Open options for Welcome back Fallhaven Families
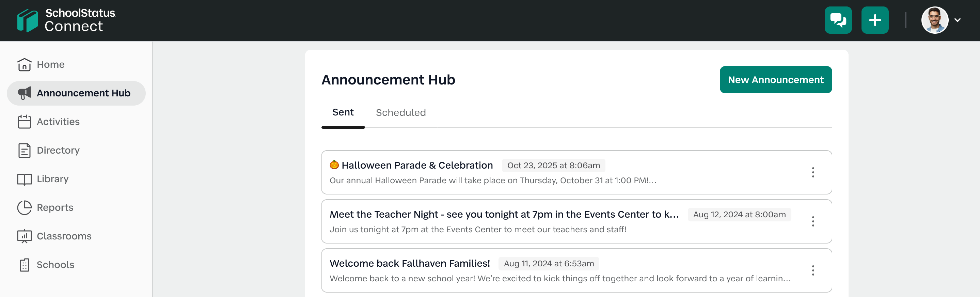This screenshot has height=297, width=980. click(x=812, y=271)
